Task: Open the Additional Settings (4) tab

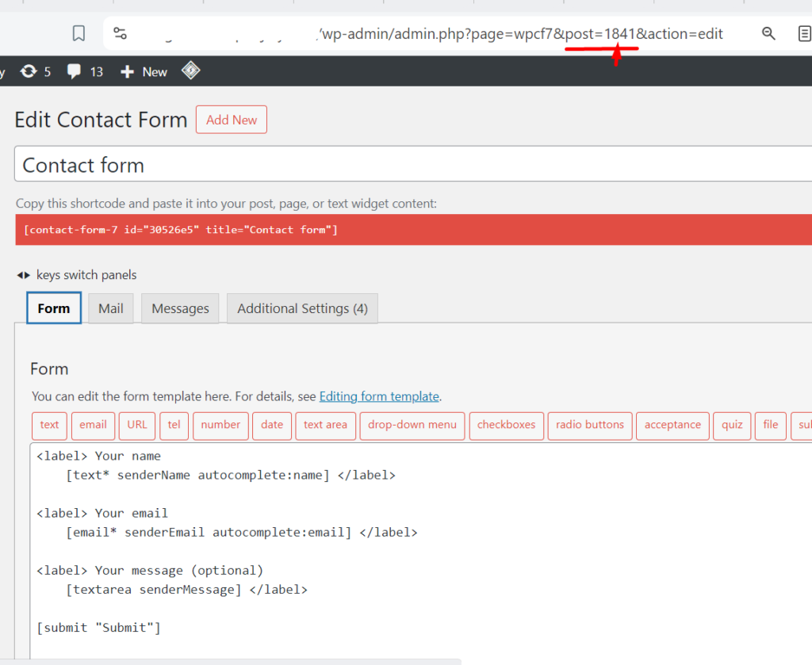Action: 302,308
